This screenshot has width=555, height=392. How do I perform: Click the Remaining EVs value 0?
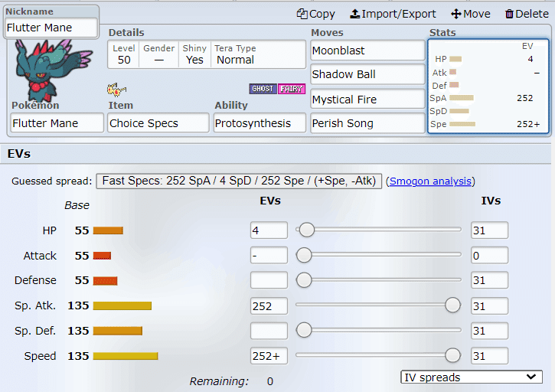pyautogui.click(x=270, y=381)
